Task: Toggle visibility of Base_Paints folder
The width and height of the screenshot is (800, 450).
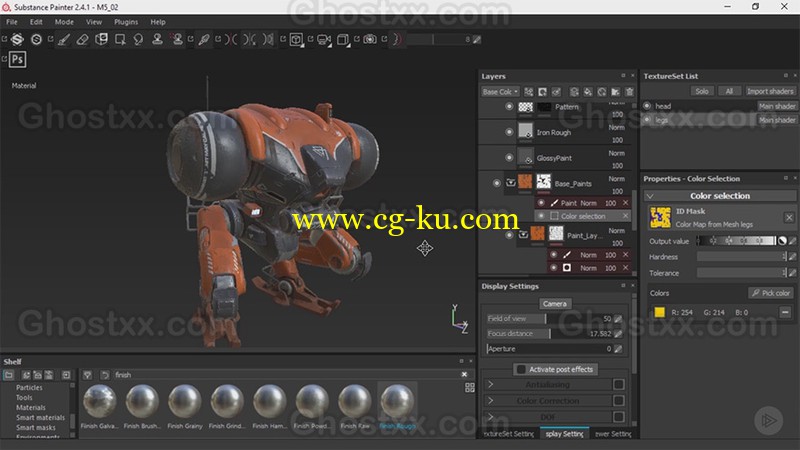Action: pos(496,183)
